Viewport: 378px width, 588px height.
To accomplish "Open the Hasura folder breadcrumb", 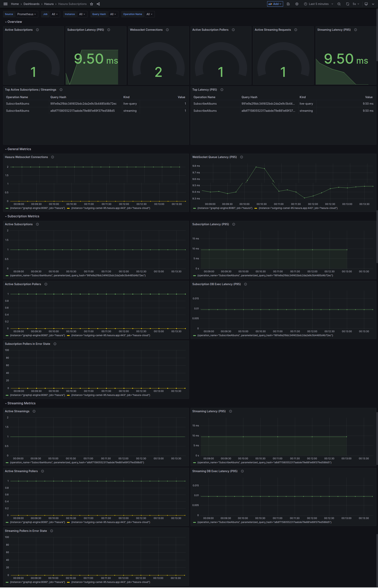I will [x=49, y=4].
